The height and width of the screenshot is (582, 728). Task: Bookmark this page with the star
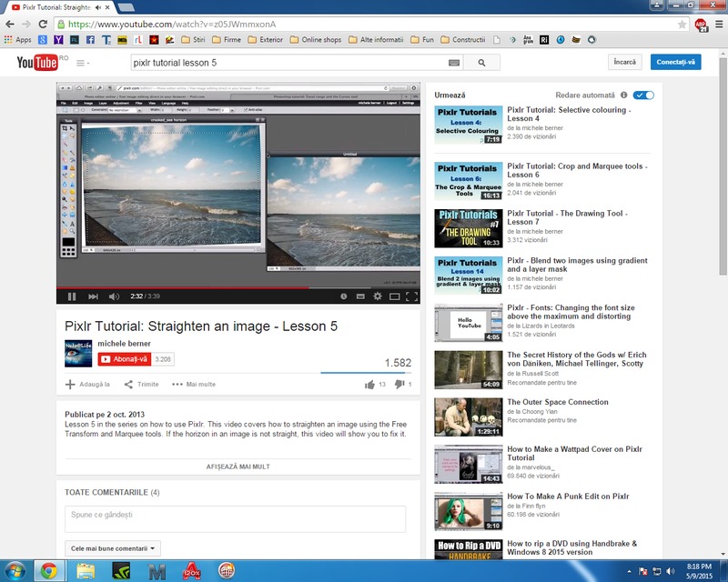(x=682, y=25)
